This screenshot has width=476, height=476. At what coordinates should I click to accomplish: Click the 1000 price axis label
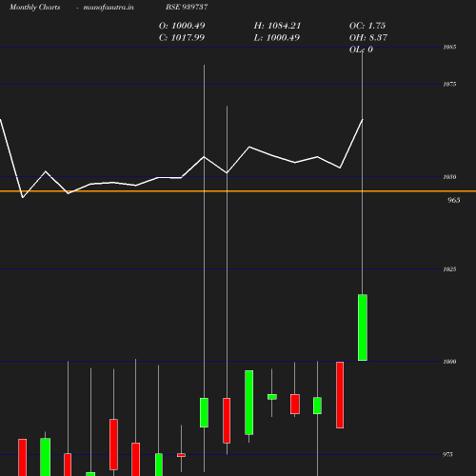pos(449,362)
